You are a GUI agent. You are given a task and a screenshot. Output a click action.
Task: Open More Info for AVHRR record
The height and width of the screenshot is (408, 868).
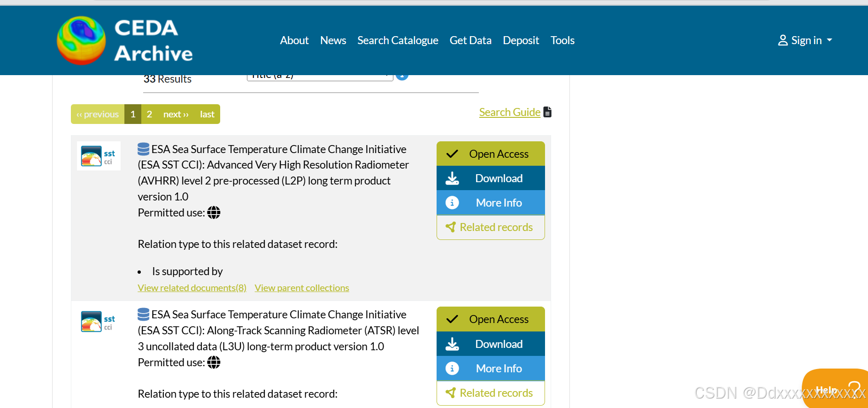(x=491, y=202)
